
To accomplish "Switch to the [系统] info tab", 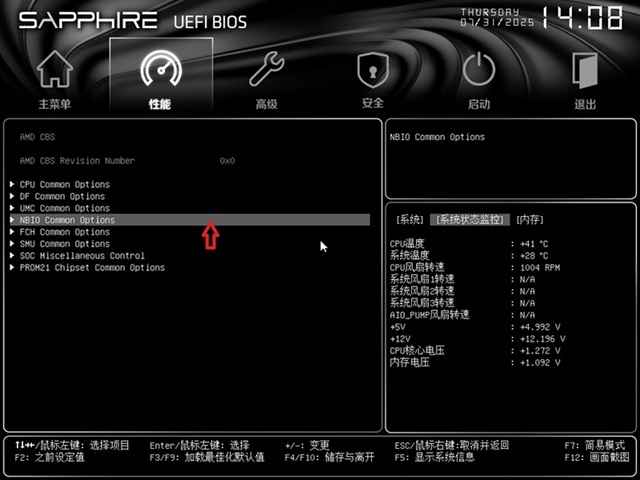I will click(x=410, y=220).
